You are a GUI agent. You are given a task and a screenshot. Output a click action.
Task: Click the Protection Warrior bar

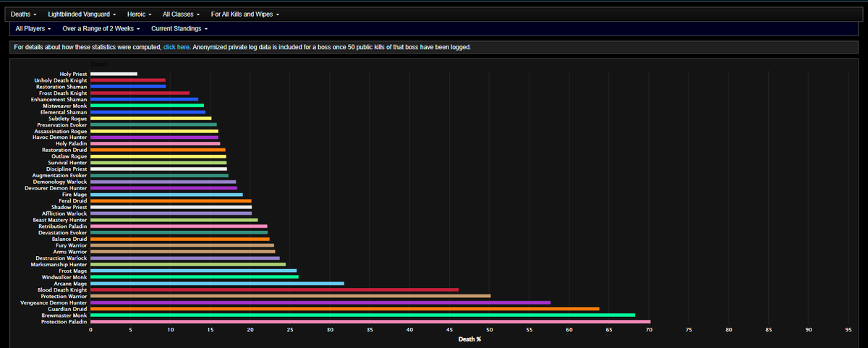click(291, 296)
